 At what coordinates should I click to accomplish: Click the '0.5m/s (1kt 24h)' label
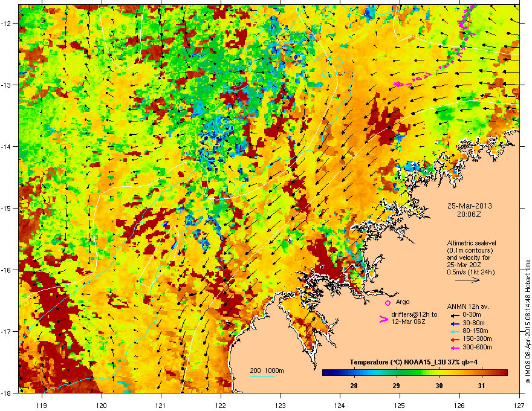click(x=470, y=272)
